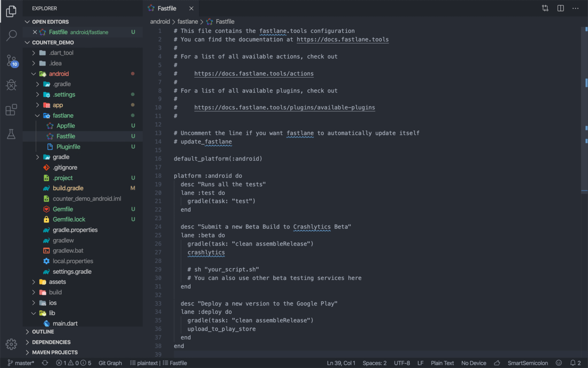
Task: Close the Fastfile editor tab
Action: tap(191, 8)
